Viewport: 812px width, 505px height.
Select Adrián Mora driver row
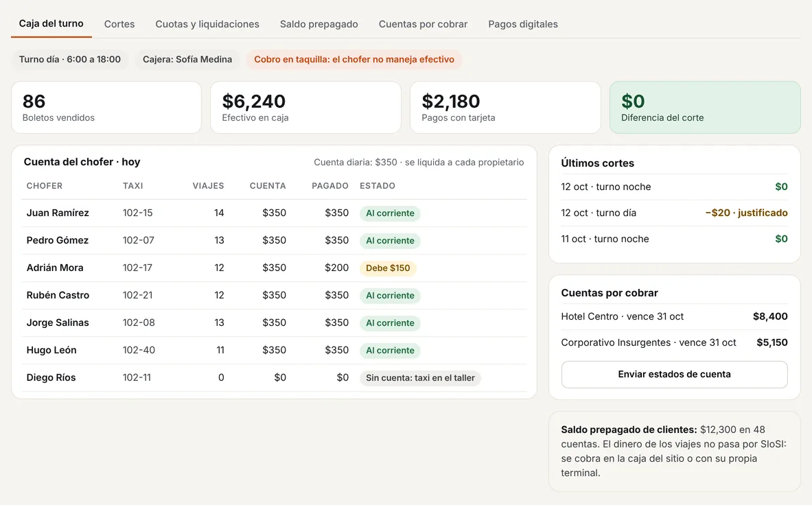(x=274, y=268)
